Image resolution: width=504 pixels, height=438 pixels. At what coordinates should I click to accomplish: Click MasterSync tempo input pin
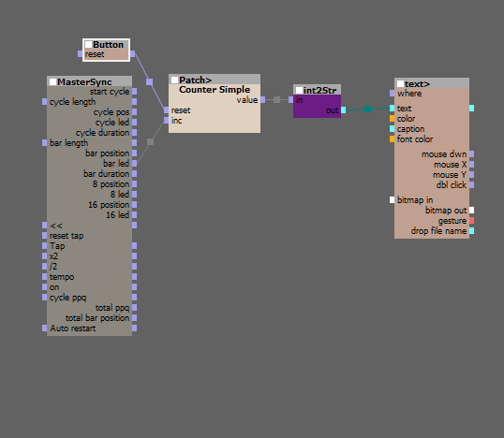click(44, 276)
